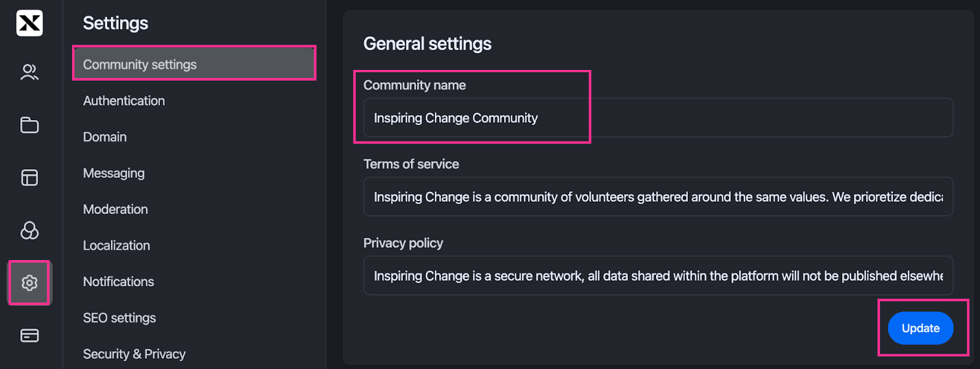
Task: Open Moderation settings
Action: (115, 209)
